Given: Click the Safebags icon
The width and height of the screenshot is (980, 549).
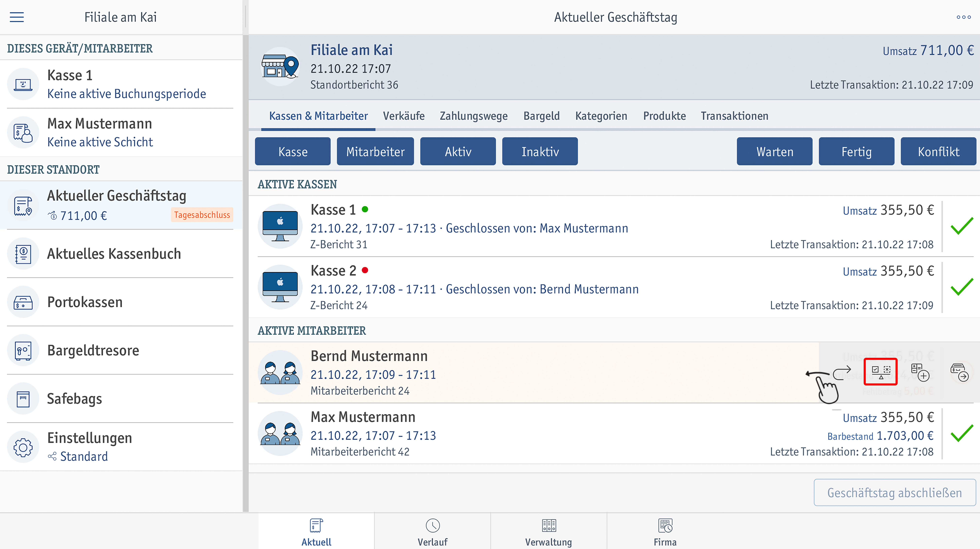Looking at the screenshot, I should [23, 399].
